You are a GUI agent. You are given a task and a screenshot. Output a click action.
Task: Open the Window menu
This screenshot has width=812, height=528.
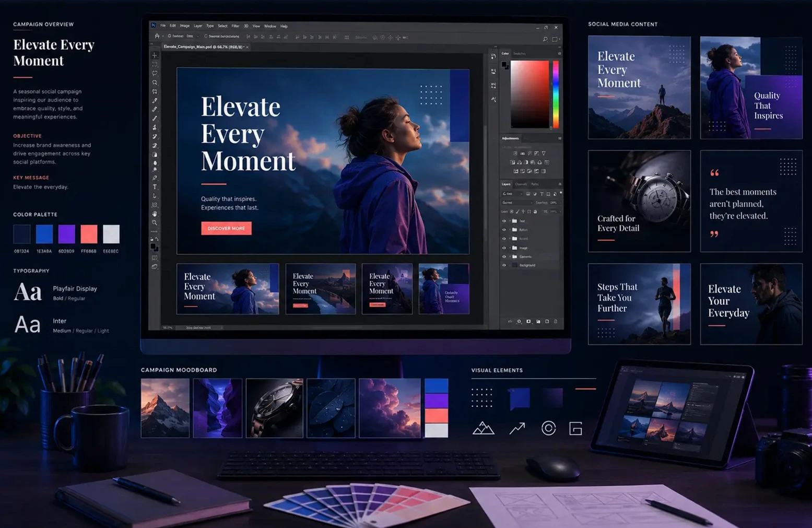[x=270, y=26]
